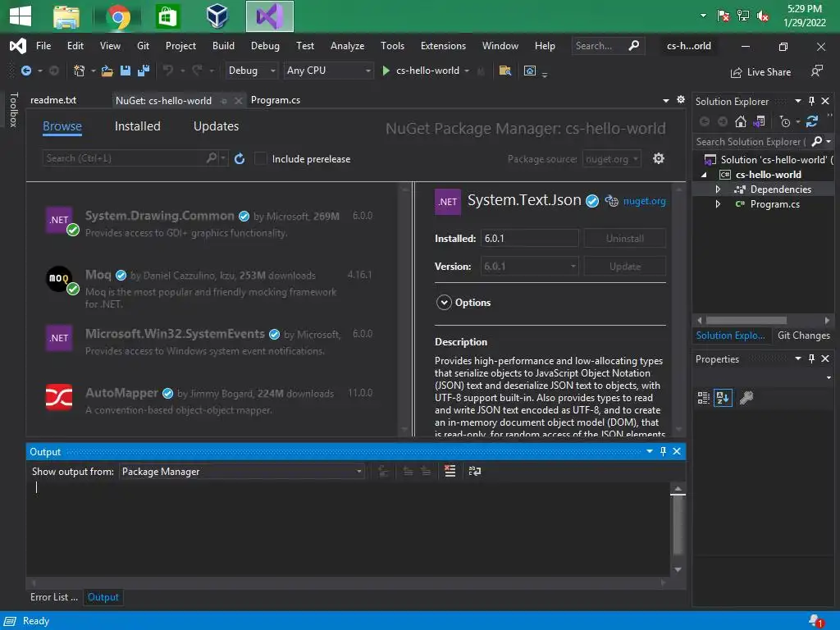This screenshot has height=630, width=840.
Task: Open the Git Changes tab
Action: point(803,336)
